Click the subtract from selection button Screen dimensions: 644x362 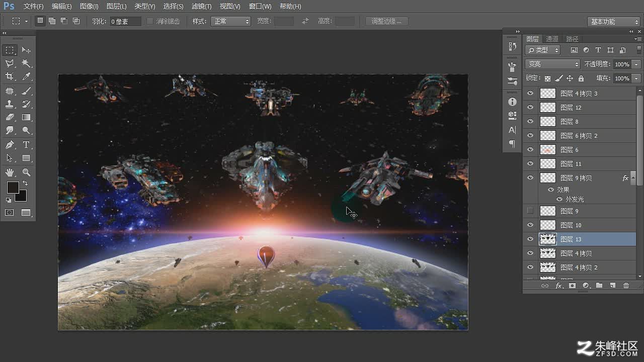64,21
